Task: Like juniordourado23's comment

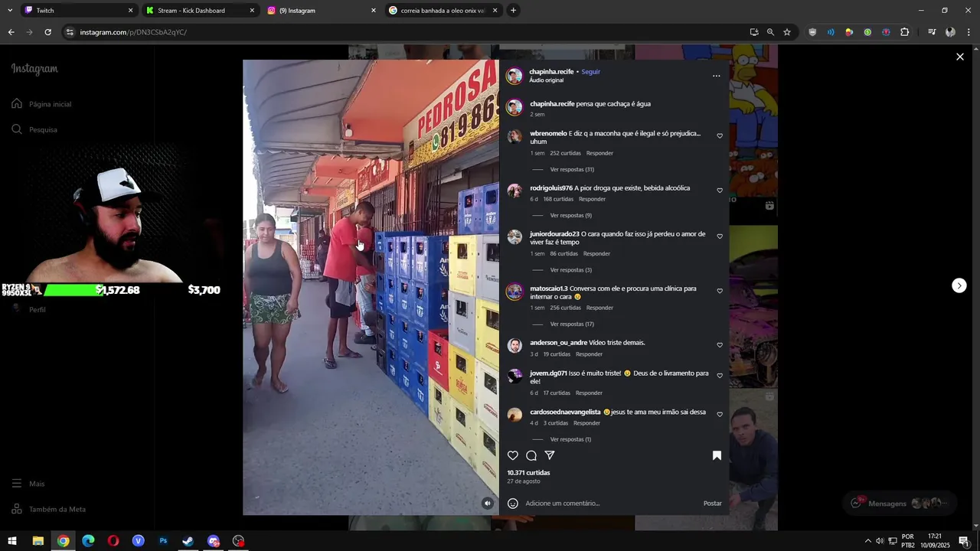Action: 720,236
